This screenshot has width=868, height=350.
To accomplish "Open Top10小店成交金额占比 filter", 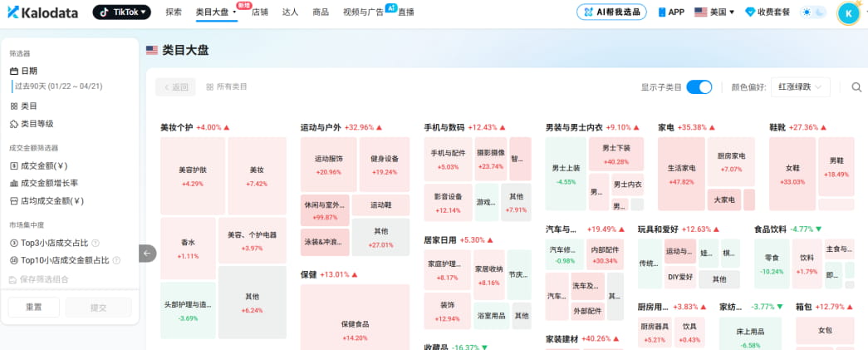I will pos(61,260).
